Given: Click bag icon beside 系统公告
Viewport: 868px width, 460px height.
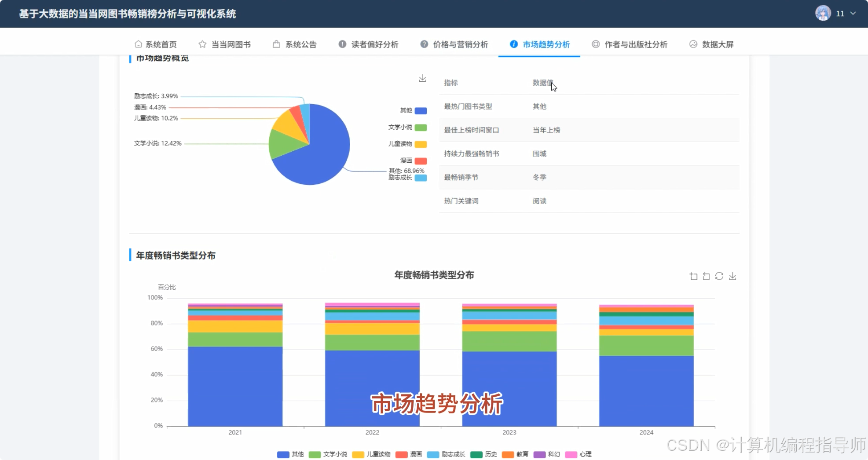Looking at the screenshot, I should tap(276, 44).
